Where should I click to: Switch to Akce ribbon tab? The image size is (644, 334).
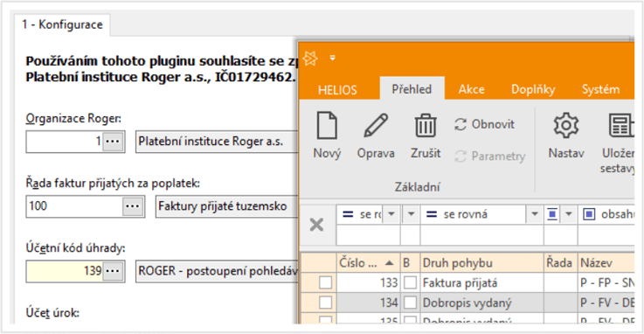(x=472, y=89)
